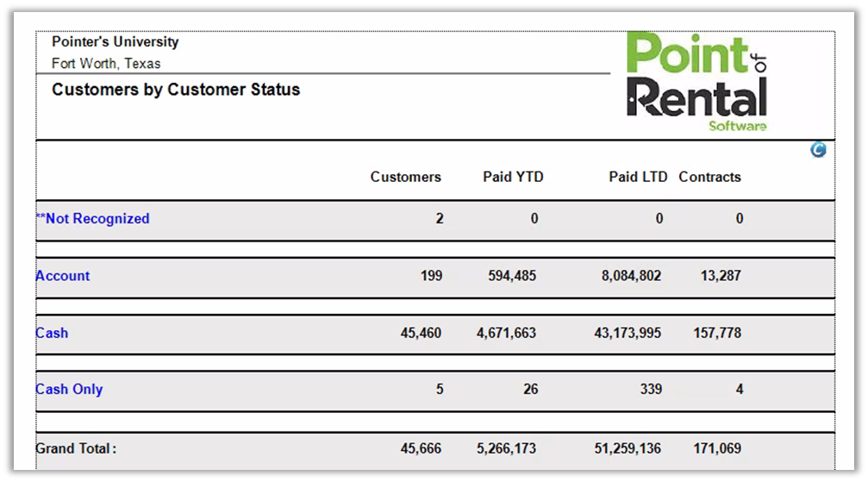Click the Pointer's University company name
Image resolution: width=868 pixels, height=482 pixels.
116,41
